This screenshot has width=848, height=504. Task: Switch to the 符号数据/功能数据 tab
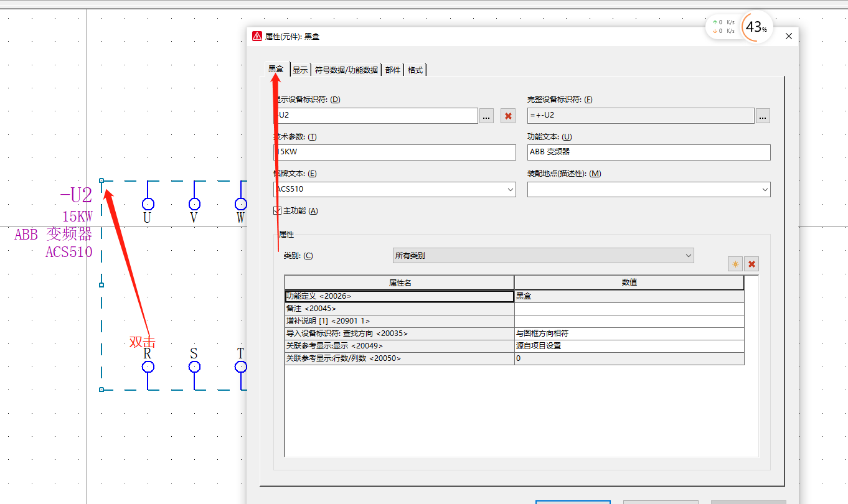tap(346, 70)
